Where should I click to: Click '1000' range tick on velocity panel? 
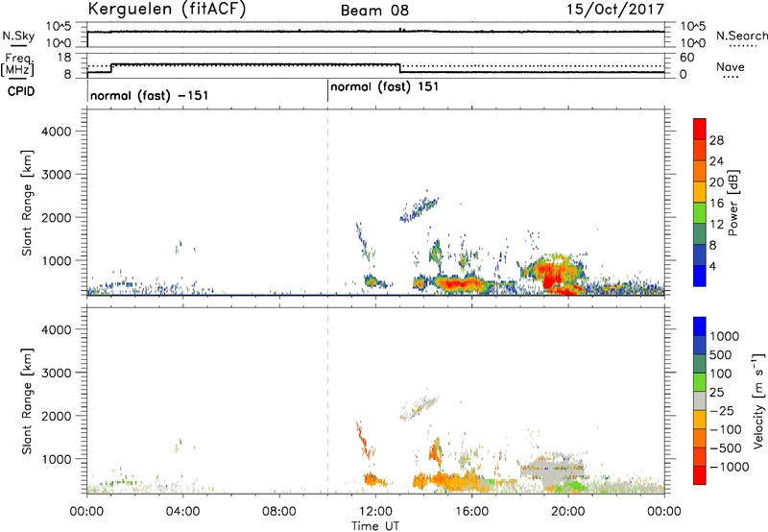[56, 459]
